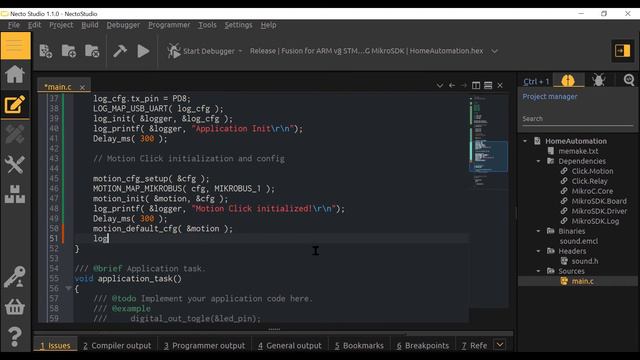Open the Tools menu

[x=207, y=25]
